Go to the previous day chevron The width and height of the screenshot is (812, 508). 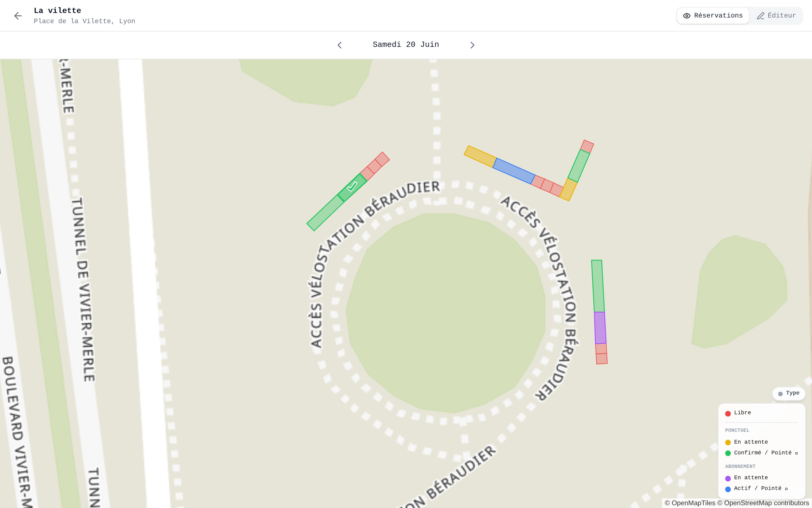[x=340, y=45]
